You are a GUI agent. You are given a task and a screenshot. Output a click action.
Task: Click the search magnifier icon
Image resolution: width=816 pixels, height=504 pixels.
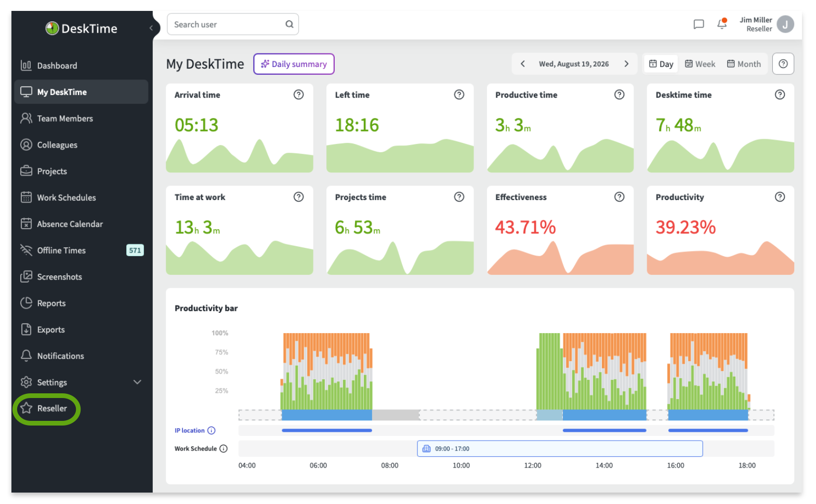pyautogui.click(x=289, y=24)
